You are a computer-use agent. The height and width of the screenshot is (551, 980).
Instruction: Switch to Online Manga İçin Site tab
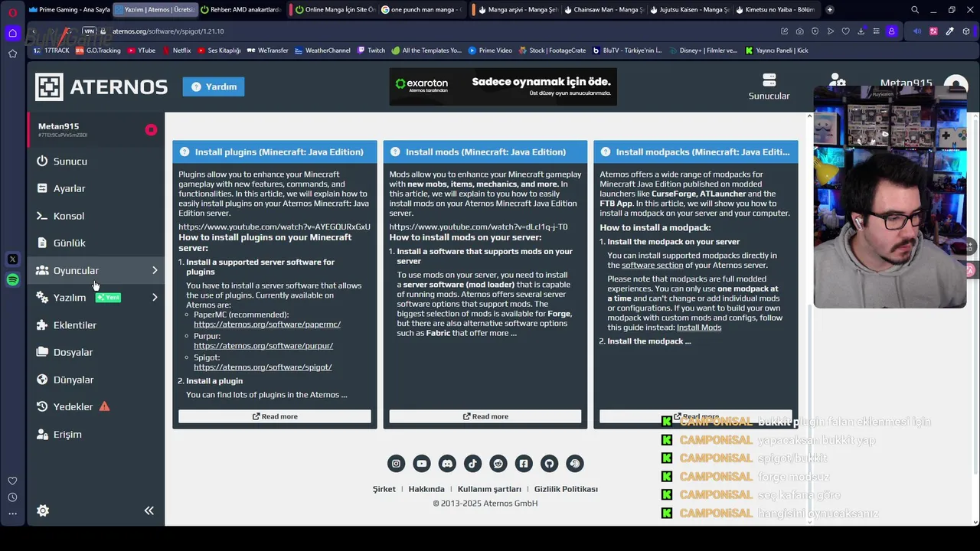tap(335, 10)
